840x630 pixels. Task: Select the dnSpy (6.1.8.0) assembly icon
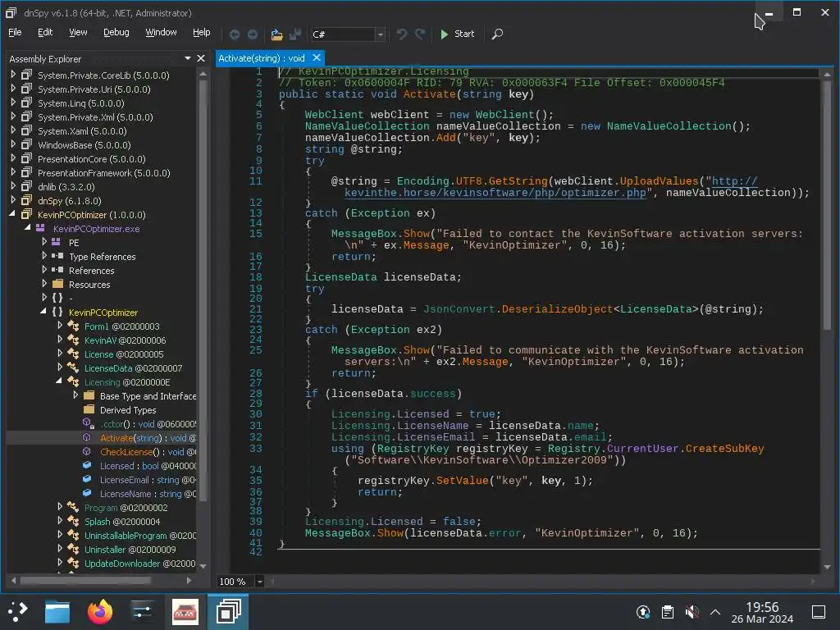[x=26, y=200]
